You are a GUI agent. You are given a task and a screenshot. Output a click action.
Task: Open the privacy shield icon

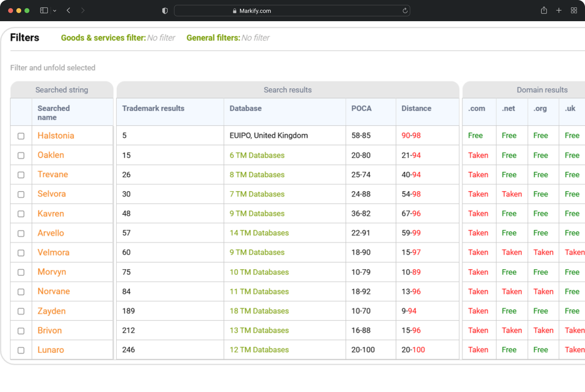(165, 11)
